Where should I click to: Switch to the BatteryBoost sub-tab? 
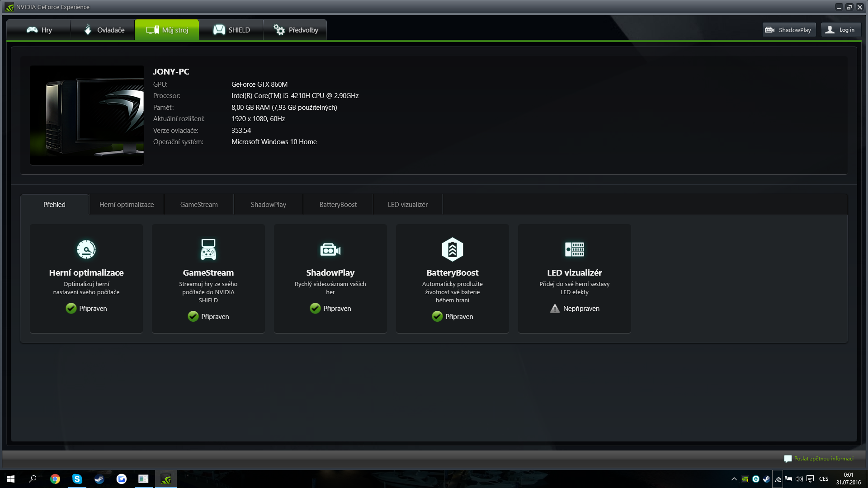[338, 205]
